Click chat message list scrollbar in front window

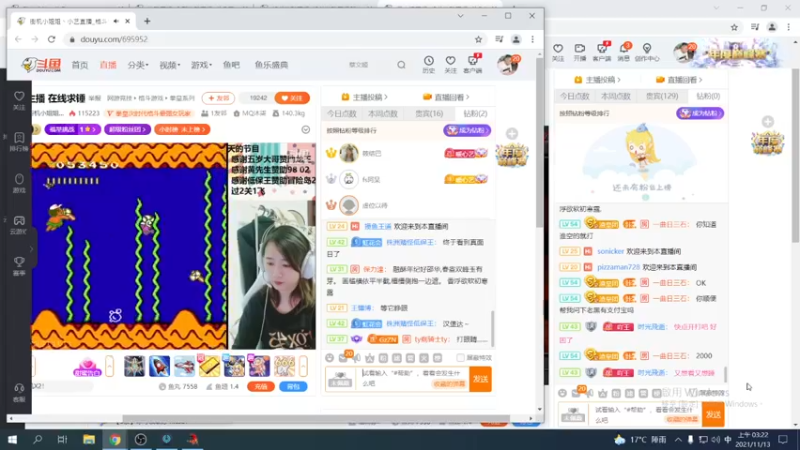[x=492, y=328]
